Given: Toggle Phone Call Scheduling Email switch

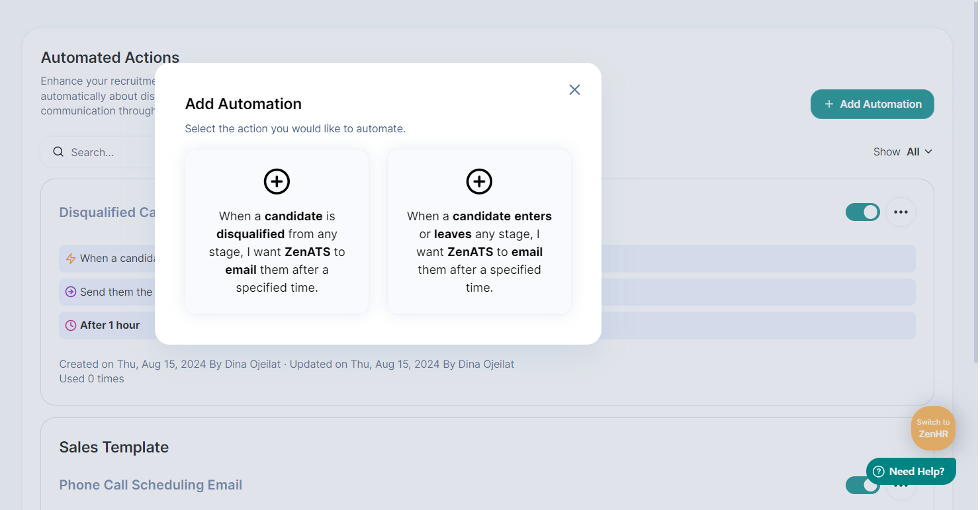Looking at the screenshot, I should (x=862, y=485).
